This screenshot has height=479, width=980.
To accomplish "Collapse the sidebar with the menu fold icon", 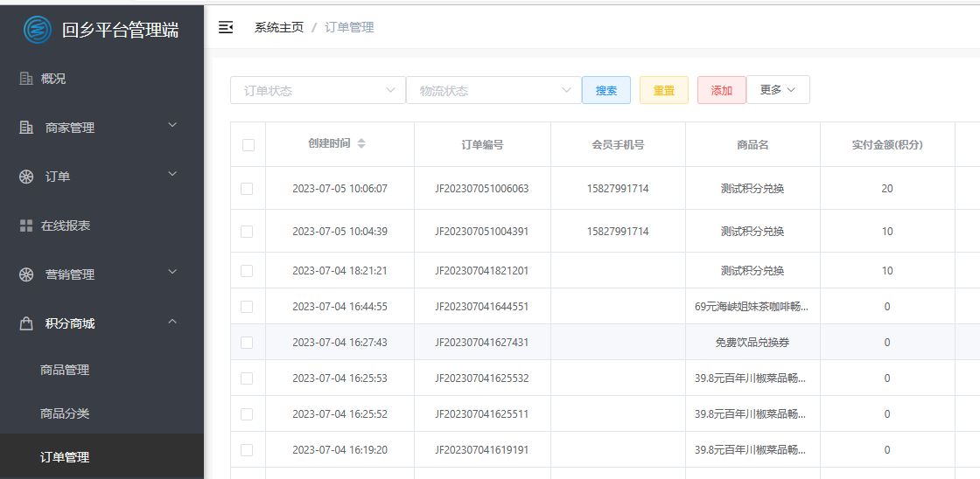I will tap(226, 27).
